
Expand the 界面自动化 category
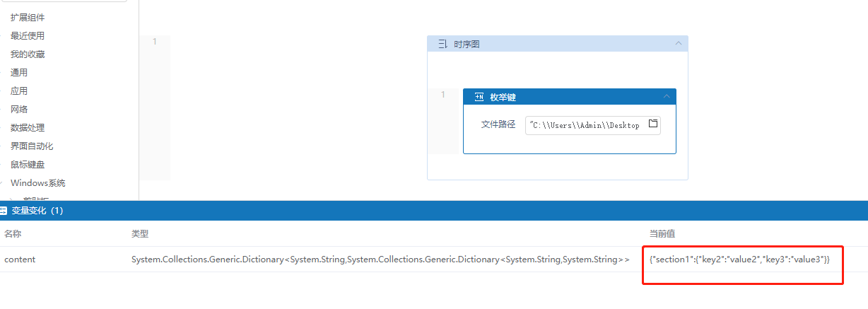[32, 146]
